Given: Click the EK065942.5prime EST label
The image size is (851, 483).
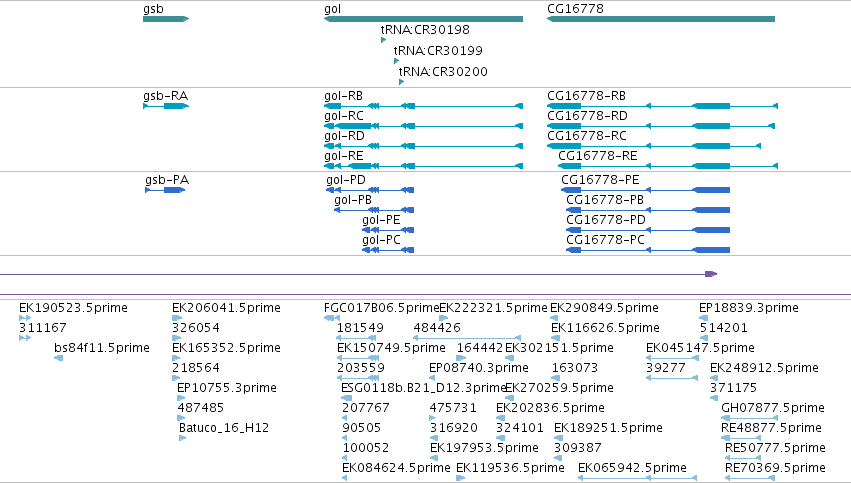Looking at the screenshot, I should click(x=632, y=469).
